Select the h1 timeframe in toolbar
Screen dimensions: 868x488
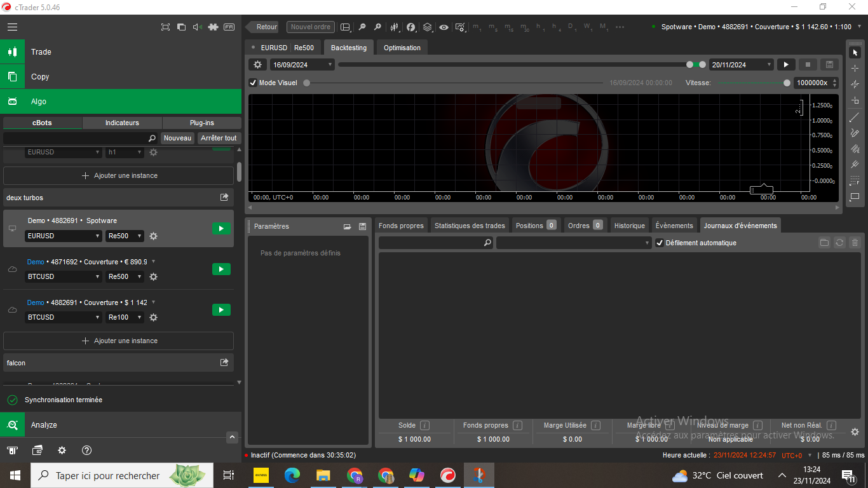(540, 27)
